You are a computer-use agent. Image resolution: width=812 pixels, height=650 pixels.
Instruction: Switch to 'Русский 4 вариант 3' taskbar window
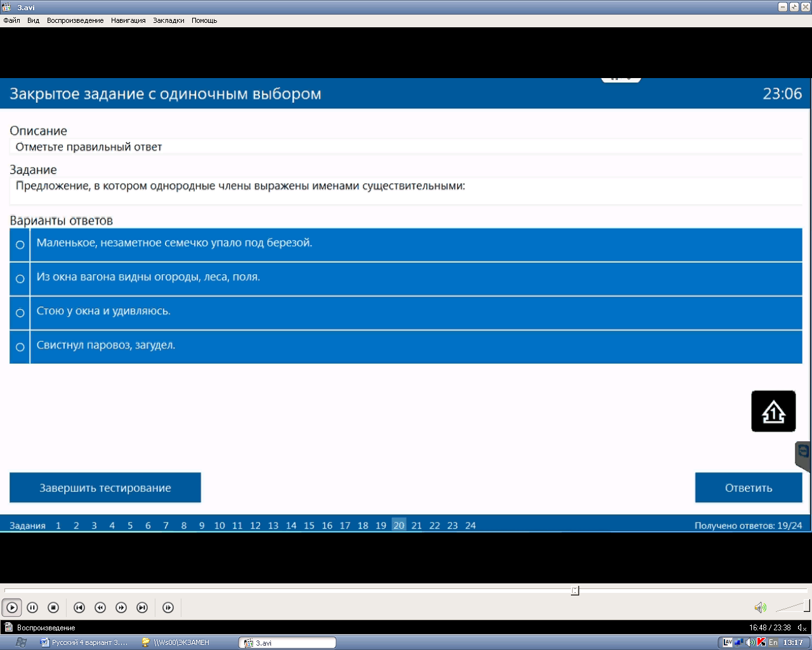click(x=84, y=642)
